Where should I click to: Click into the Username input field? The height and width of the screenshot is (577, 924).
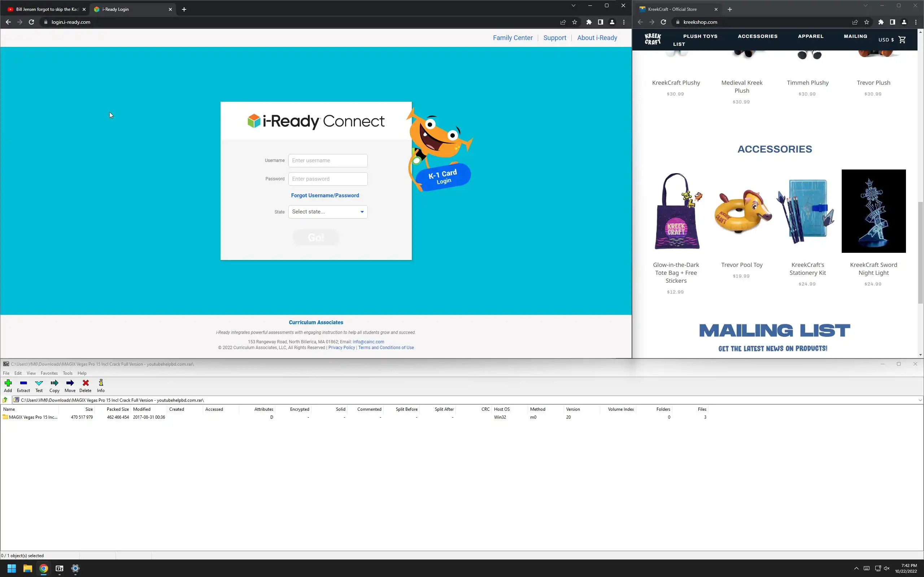coord(328,161)
